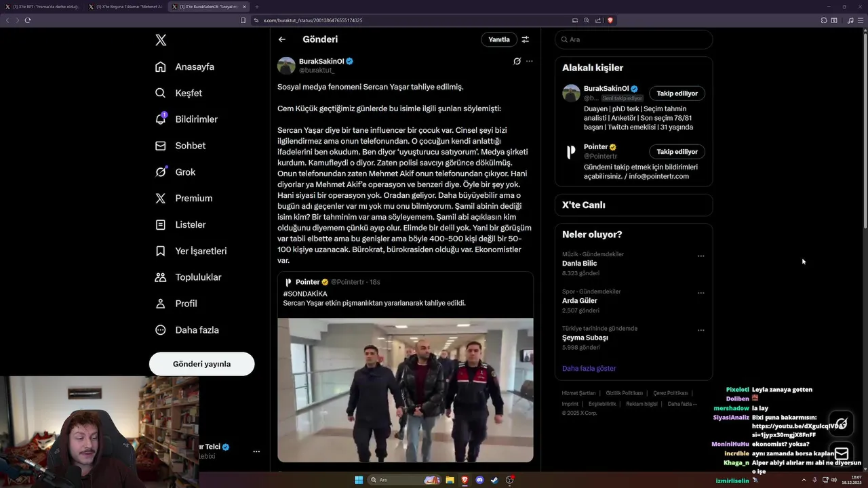This screenshot has width=868, height=488.
Task: Click Daha fazla göster link
Action: pos(589,368)
